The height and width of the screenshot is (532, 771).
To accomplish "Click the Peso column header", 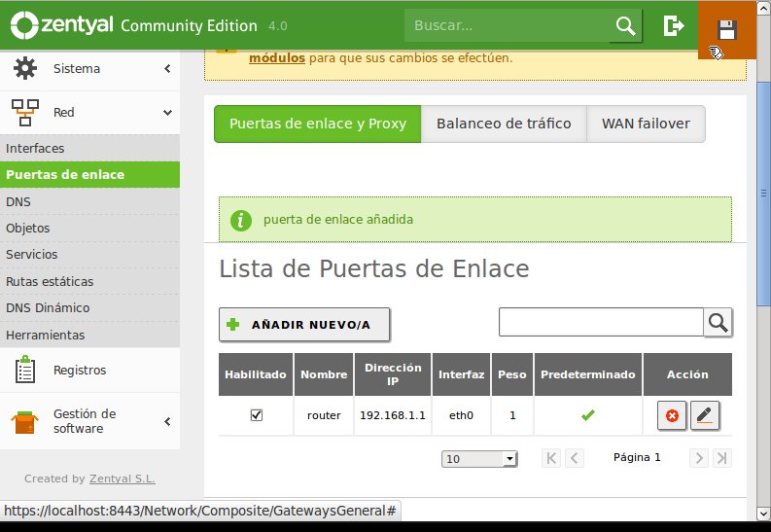I will [x=511, y=374].
